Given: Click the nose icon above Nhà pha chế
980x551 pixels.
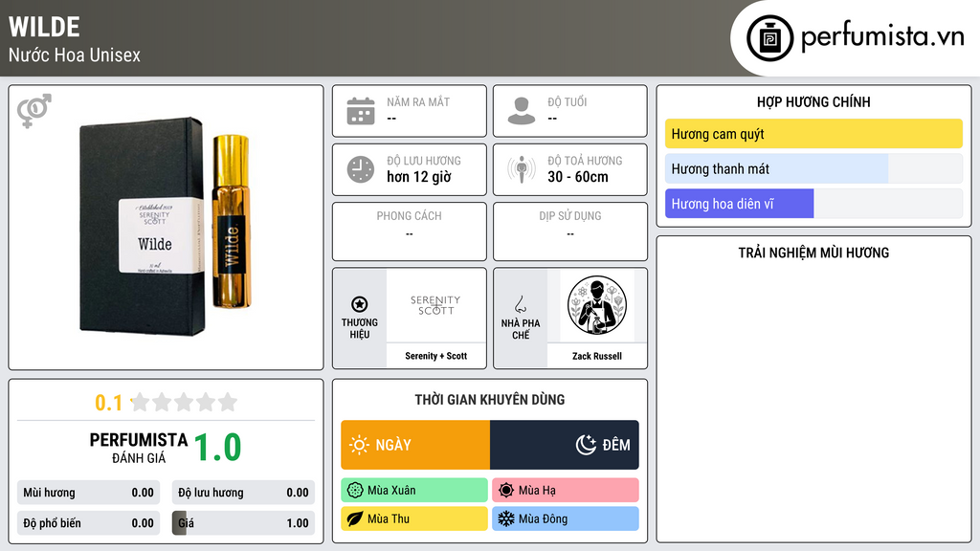Looking at the screenshot, I should click(520, 304).
